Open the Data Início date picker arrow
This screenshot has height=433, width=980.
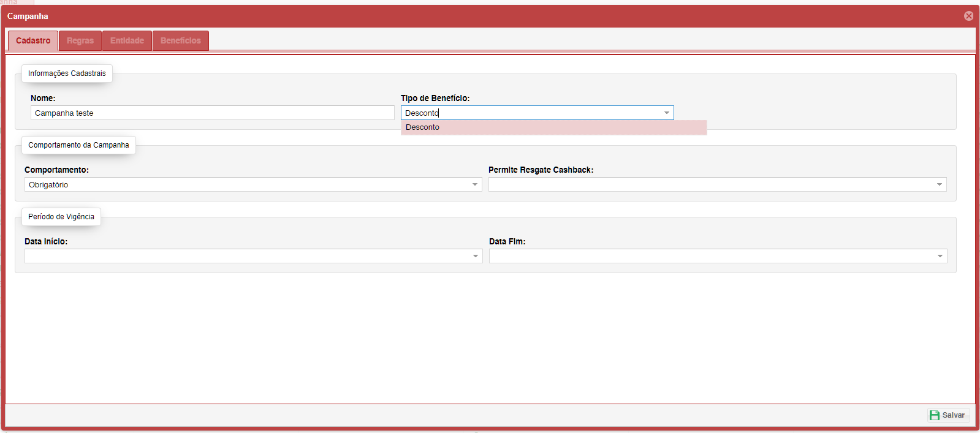[x=476, y=257]
